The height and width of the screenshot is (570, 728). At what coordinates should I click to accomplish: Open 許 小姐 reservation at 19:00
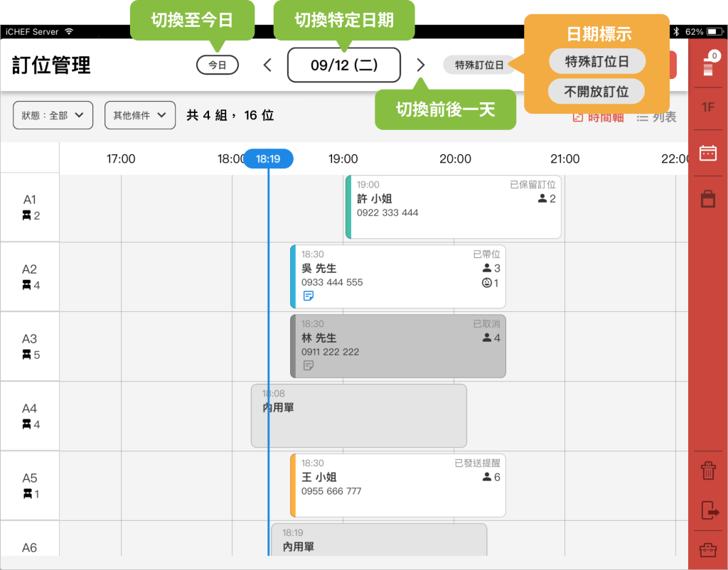453,207
